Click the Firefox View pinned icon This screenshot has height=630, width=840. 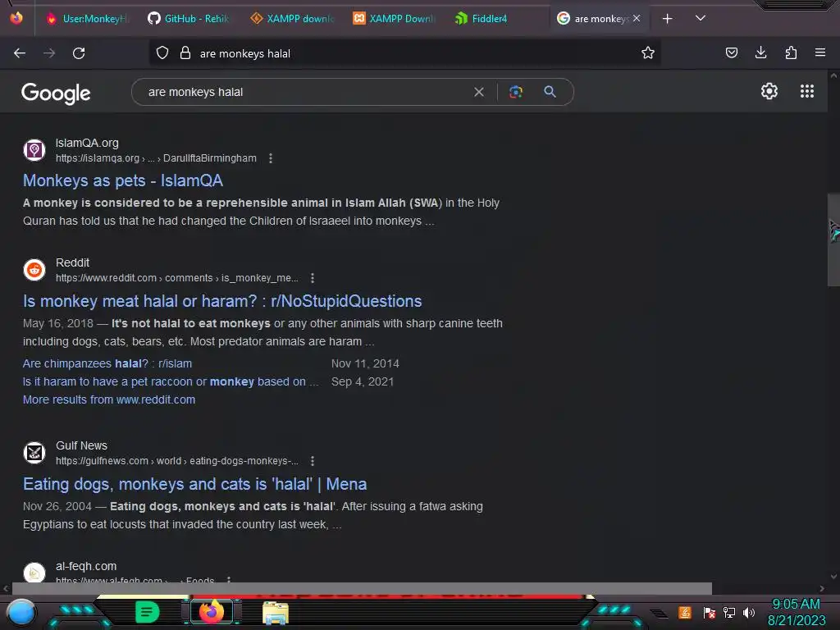[16, 18]
